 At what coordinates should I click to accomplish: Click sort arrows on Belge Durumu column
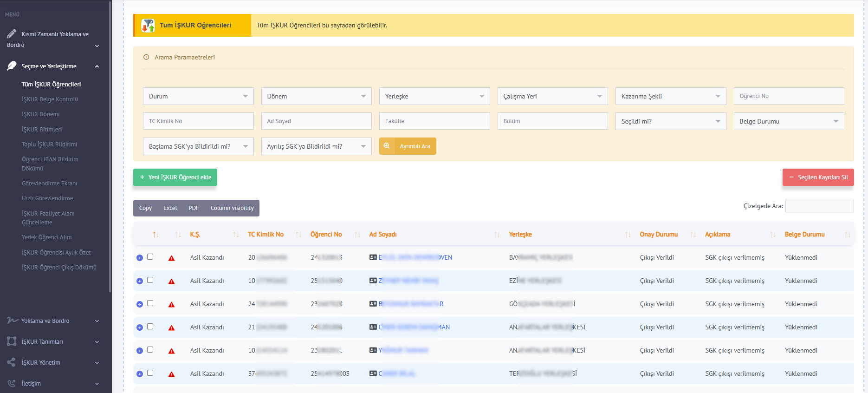click(847, 235)
